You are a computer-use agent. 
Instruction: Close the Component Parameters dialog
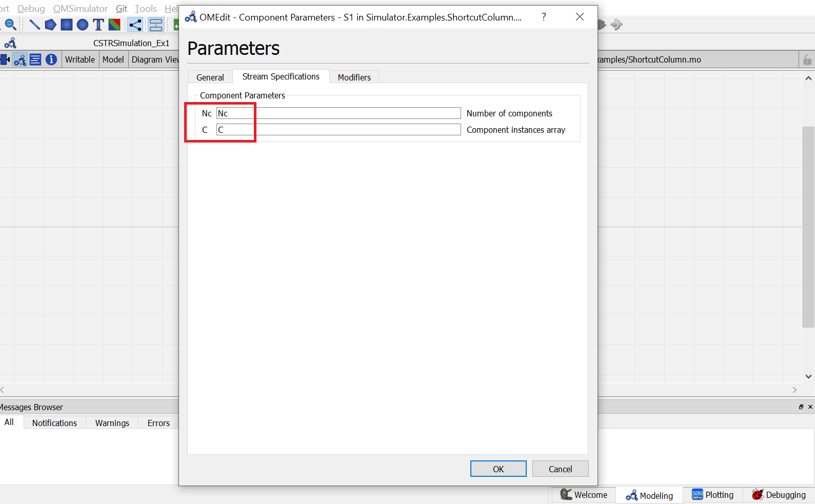[x=580, y=17]
